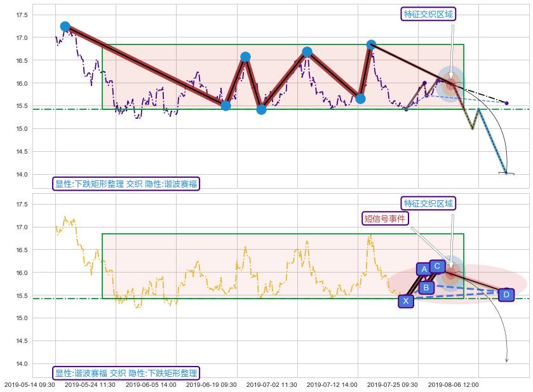Click the small purple dot at dash-dot line's right end

506,103
